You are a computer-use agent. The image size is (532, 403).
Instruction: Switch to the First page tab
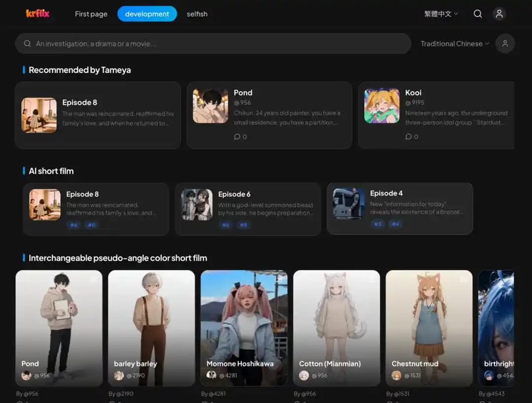(91, 14)
